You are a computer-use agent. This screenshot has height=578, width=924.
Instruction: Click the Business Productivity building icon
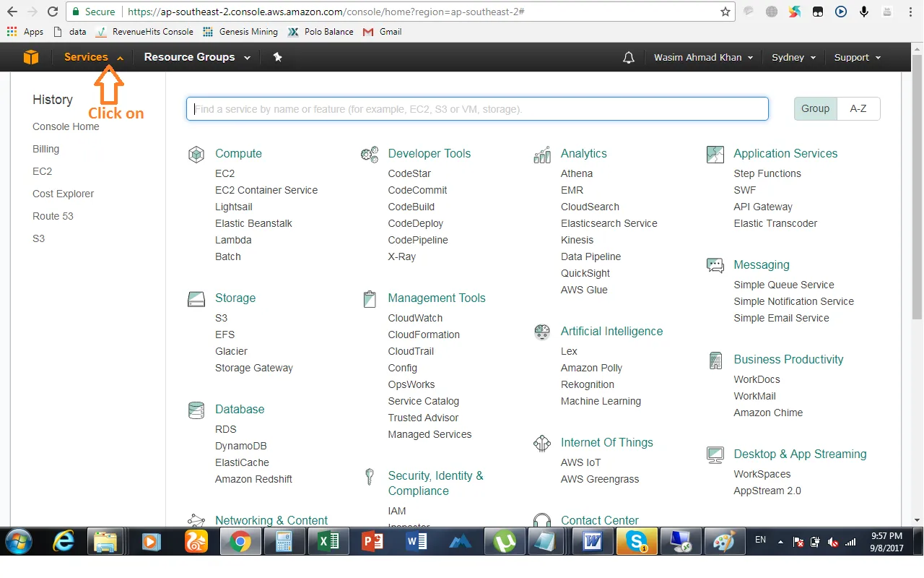pos(715,360)
